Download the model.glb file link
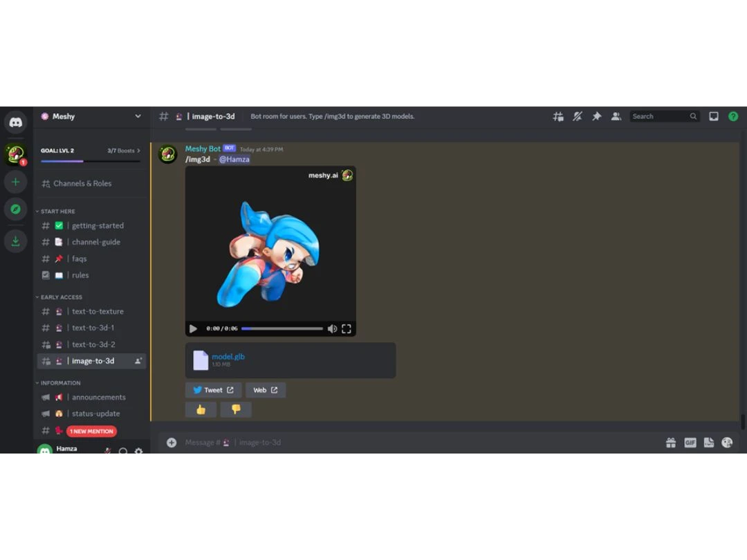The width and height of the screenshot is (747, 560). point(228,357)
